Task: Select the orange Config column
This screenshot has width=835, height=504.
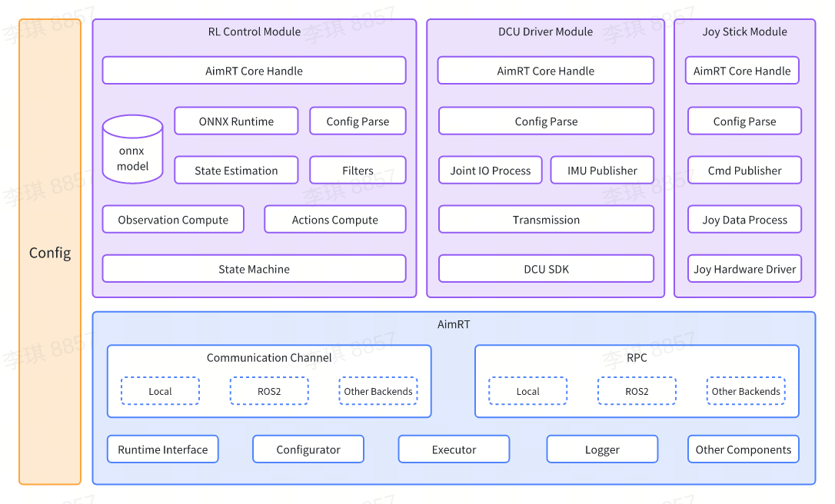Action: (50, 252)
